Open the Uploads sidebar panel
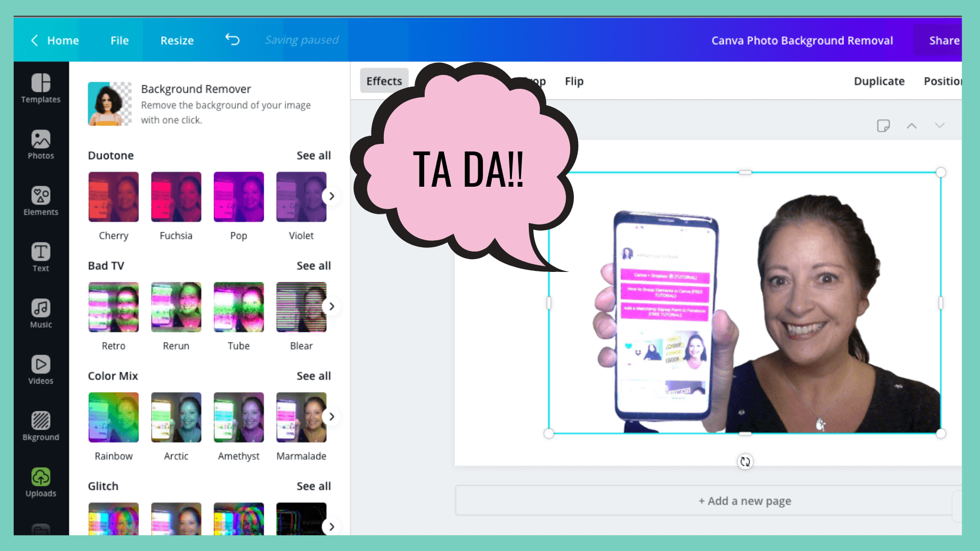The height and width of the screenshot is (551, 980). click(x=41, y=482)
